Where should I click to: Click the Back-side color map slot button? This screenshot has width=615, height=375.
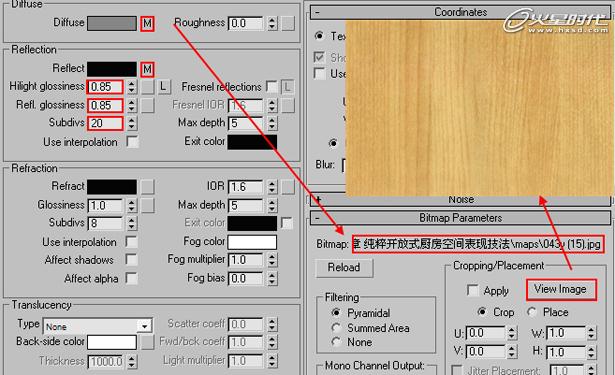coord(147,342)
